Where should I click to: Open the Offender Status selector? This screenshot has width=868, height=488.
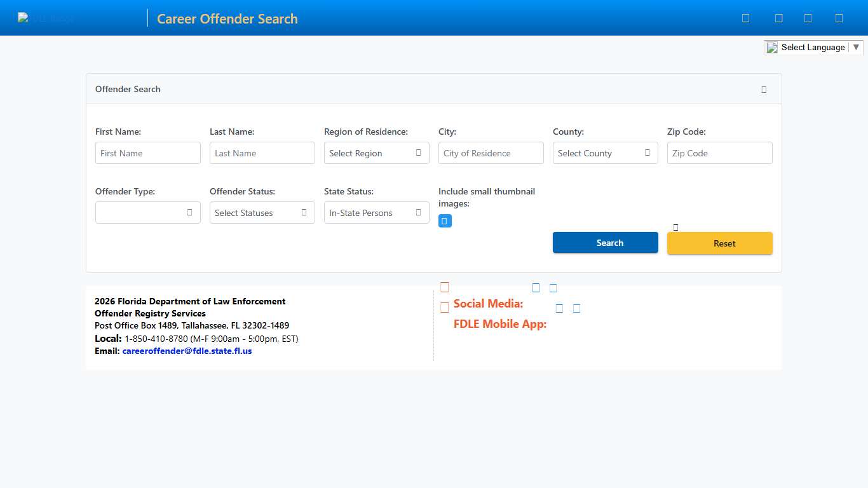pyautogui.click(x=262, y=213)
